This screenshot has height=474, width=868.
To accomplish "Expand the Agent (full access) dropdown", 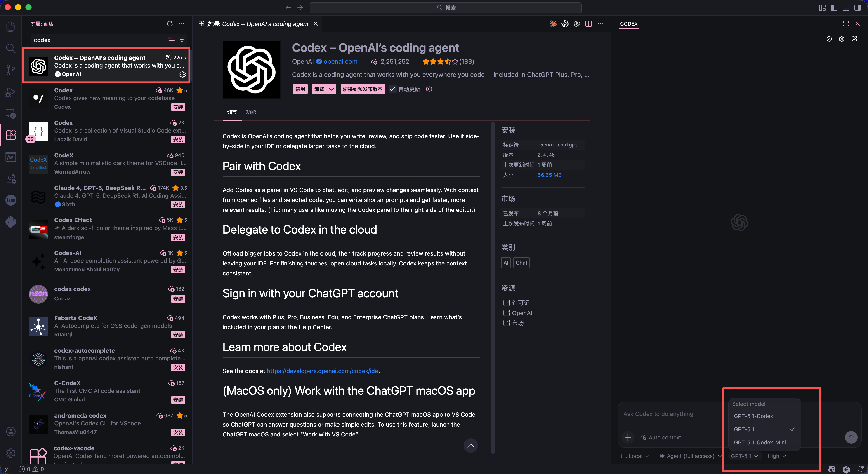I will 689,456.
